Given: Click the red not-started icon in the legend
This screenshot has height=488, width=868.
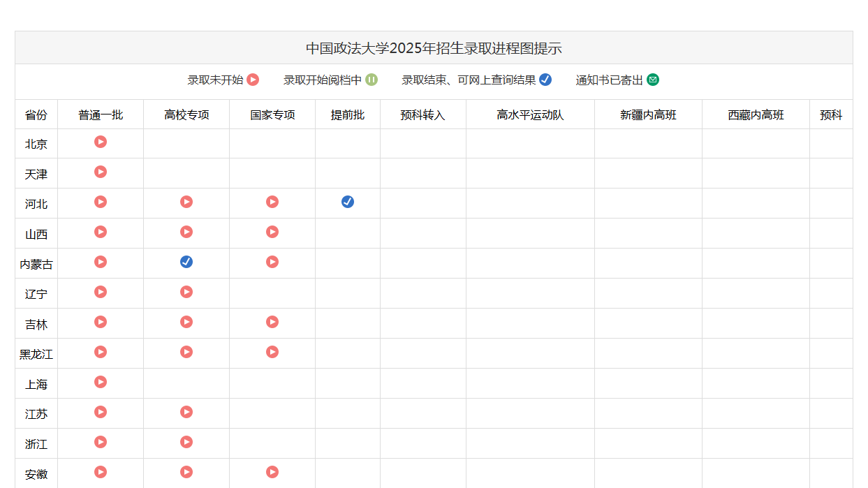Looking at the screenshot, I should (x=253, y=80).
